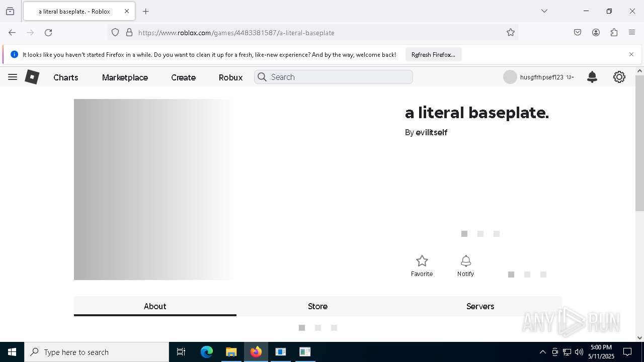Screen dimensions: 644x362
Task: Open the Charts page
Action: point(66,77)
